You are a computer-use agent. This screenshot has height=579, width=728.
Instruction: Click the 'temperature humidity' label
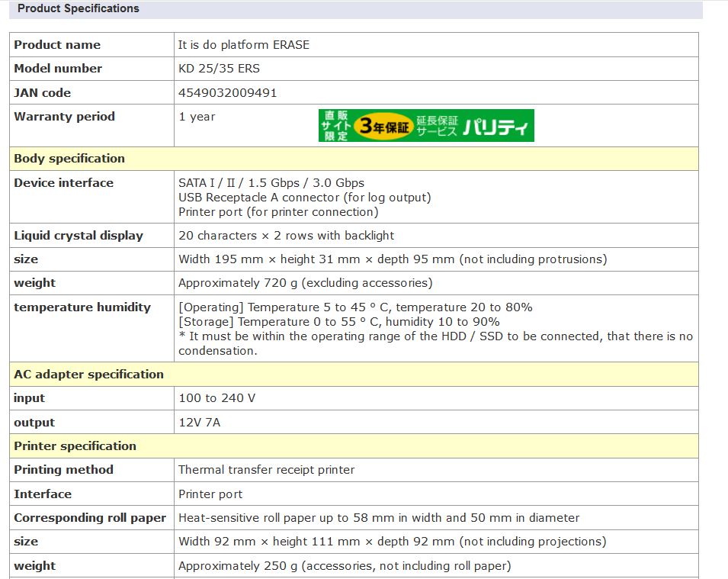[82, 307]
